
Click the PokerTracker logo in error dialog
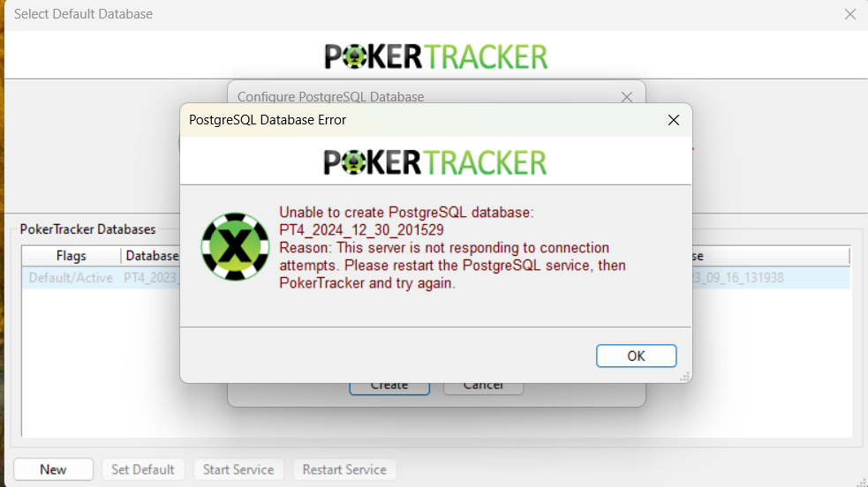click(435, 162)
